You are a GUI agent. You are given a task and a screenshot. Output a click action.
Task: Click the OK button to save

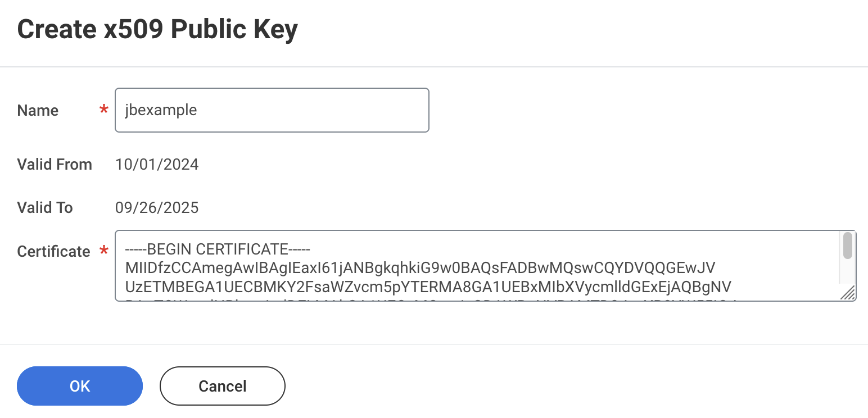tap(79, 386)
